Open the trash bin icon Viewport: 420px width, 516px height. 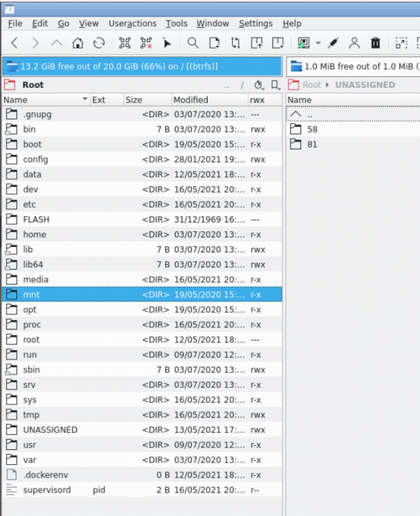(x=375, y=43)
